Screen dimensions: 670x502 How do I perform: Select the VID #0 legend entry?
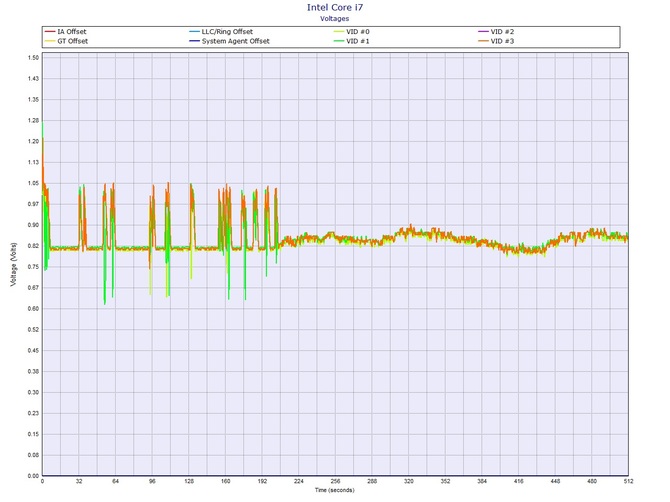352,32
